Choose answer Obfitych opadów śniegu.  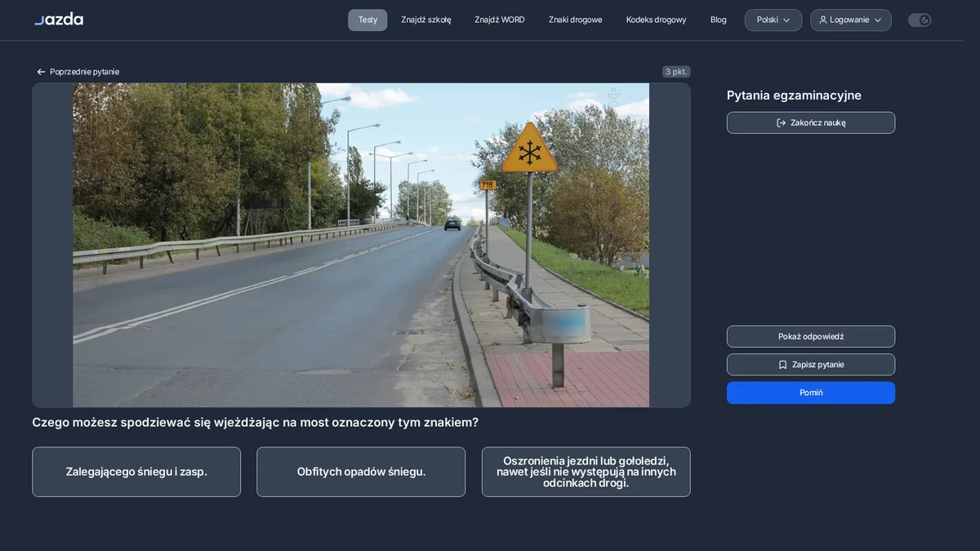pyautogui.click(x=361, y=472)
